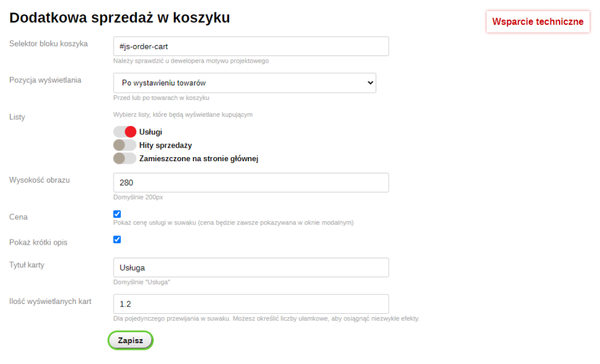Uncheck the Cena checkbox

tap(117, 213)
